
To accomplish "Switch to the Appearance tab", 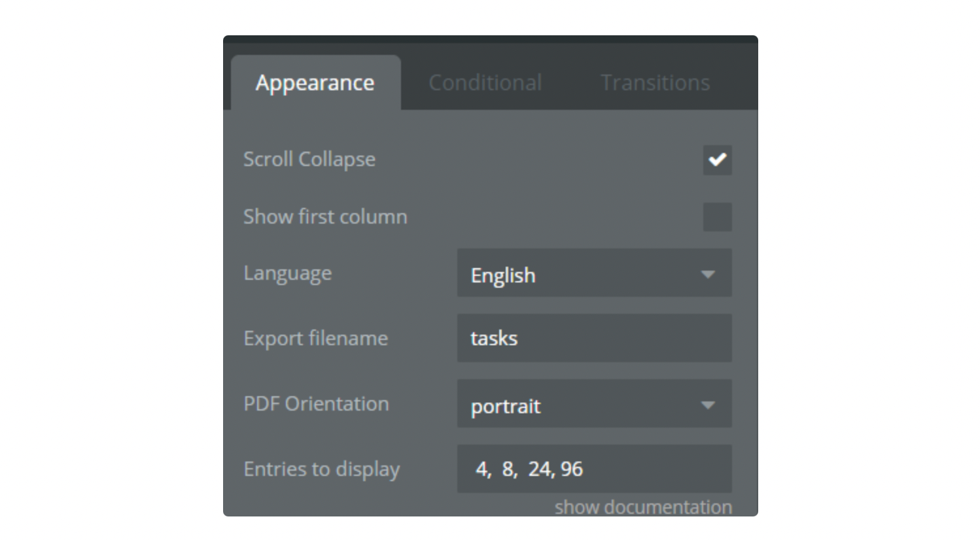I will point(315,83).
